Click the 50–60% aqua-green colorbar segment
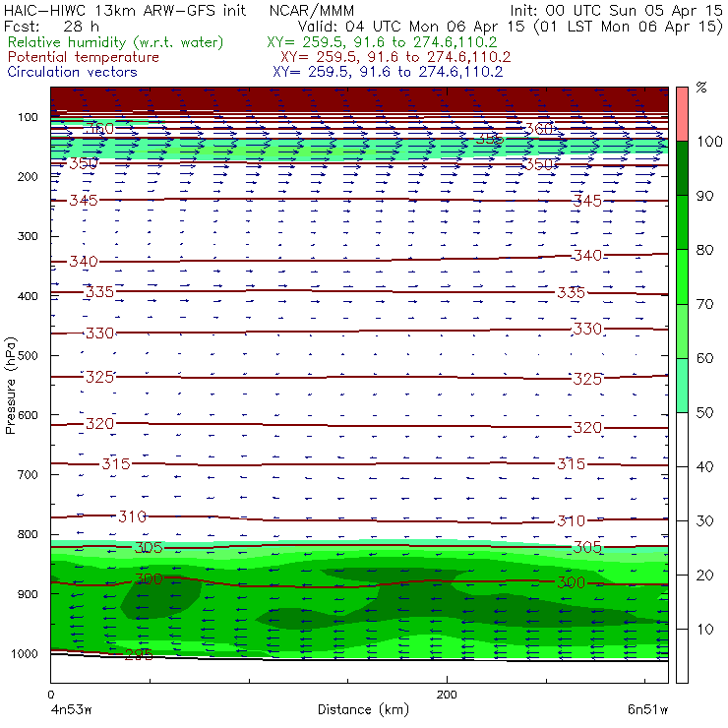 tap(682, 386)
